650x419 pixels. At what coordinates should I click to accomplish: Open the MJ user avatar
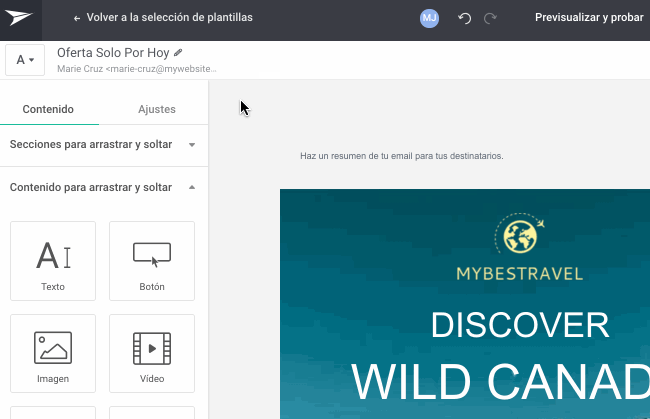(x=429, y=18)
